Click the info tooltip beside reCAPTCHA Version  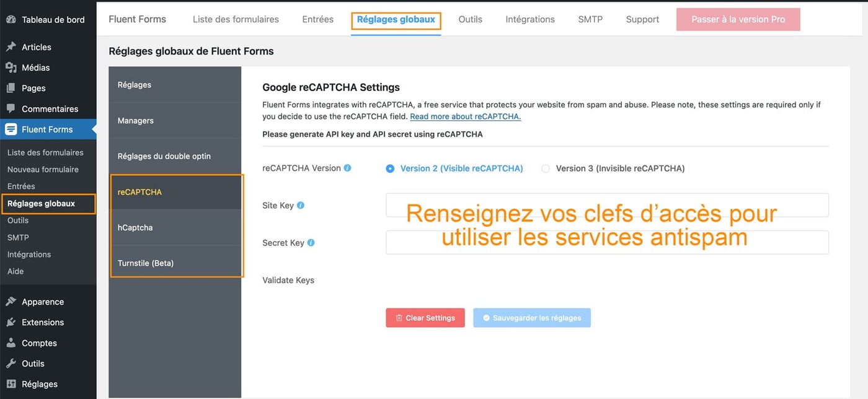tap(347, 167)
